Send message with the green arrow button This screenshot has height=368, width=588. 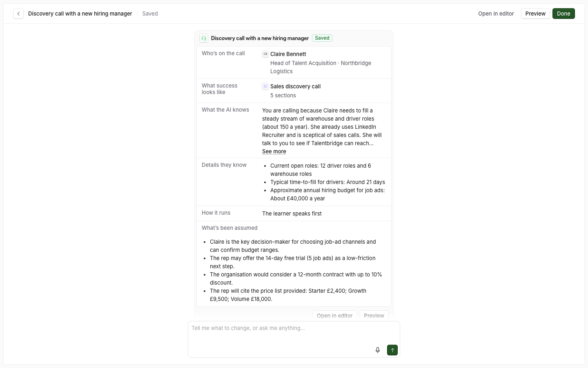point(392,350)
